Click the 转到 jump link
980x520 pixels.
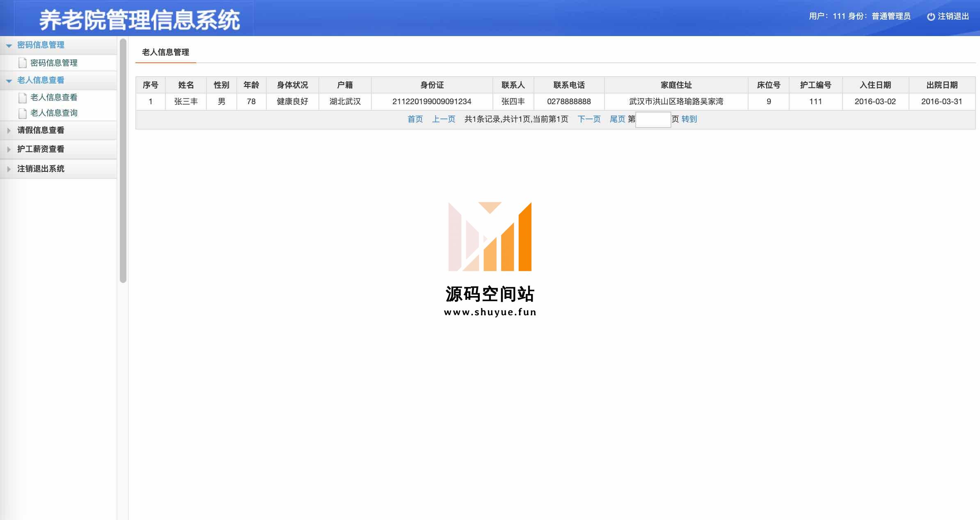689,119
